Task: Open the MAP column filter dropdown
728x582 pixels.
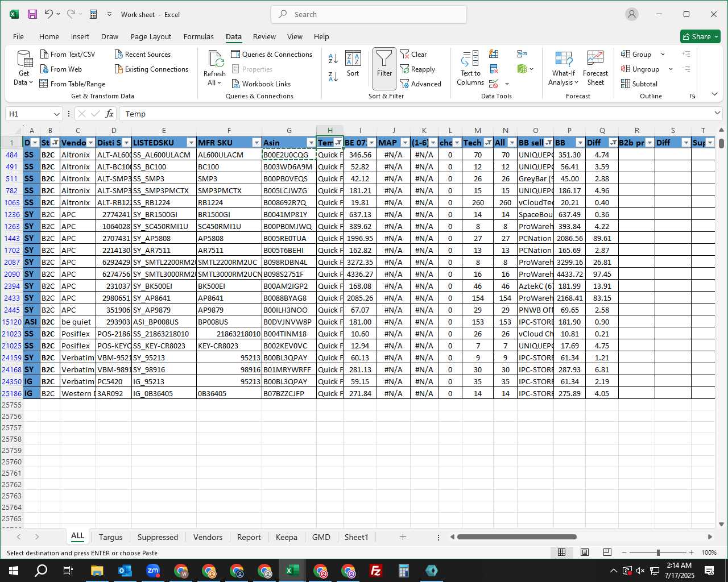Action: coord(405,143)
